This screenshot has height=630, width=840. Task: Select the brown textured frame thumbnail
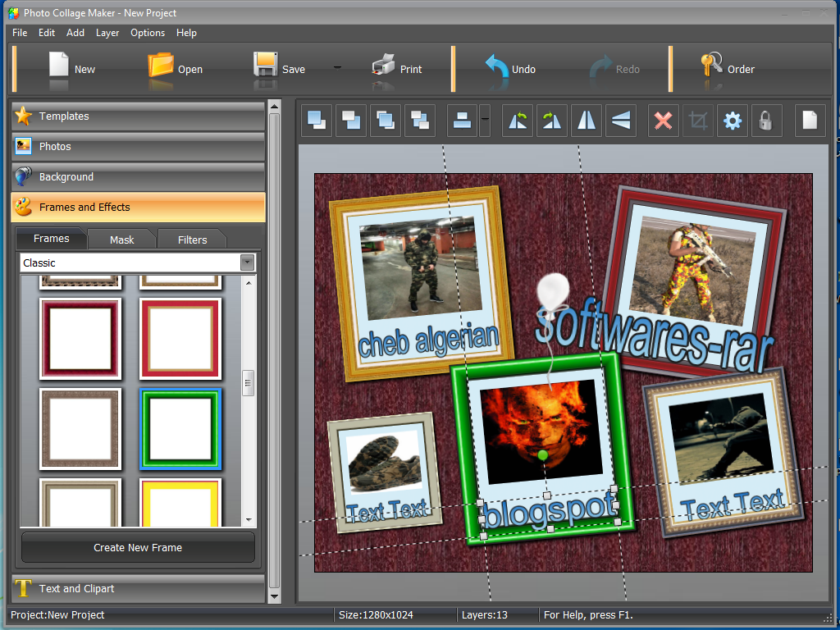[80, 429]
